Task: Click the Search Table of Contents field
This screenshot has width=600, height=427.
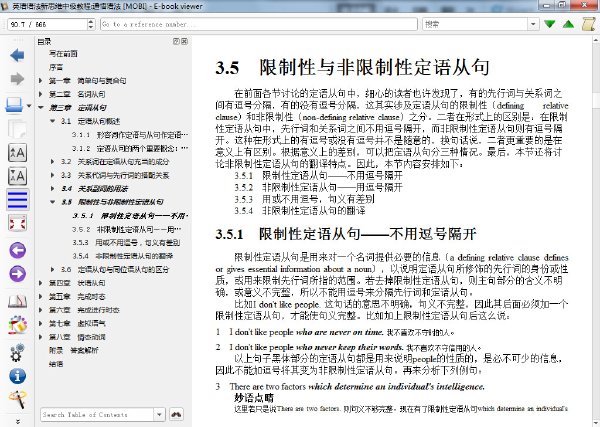Action: [97, 414]
